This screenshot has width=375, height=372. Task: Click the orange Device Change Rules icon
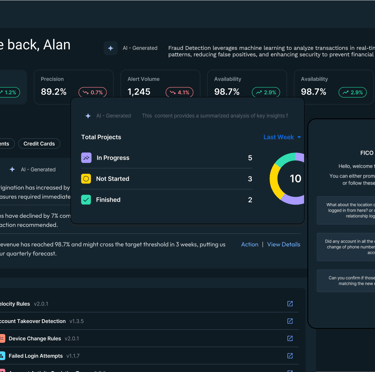pos(2,339)
